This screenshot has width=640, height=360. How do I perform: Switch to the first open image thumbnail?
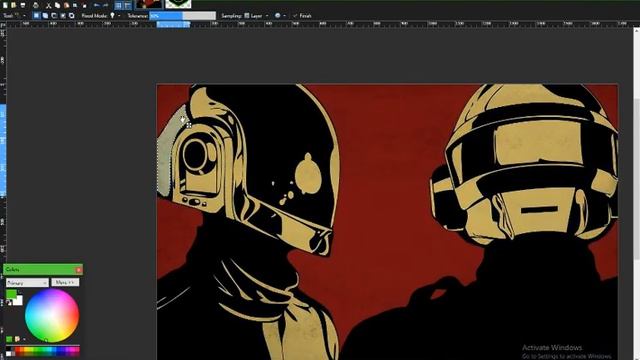149,4
